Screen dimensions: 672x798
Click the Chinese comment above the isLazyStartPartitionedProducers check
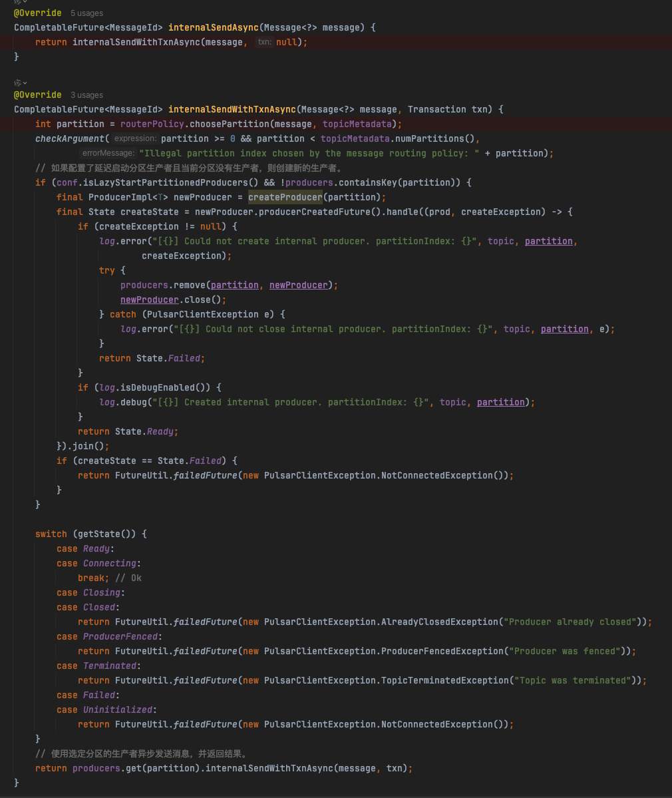click(x=190, y=168)
